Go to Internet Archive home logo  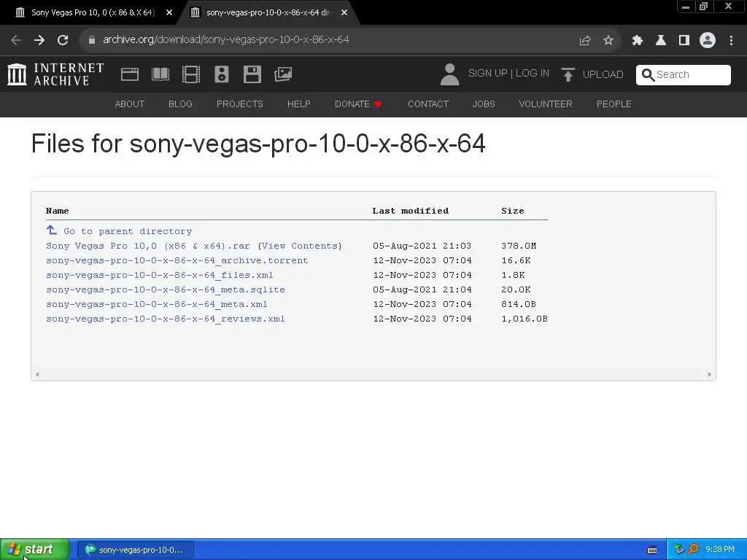pos(55,74)
